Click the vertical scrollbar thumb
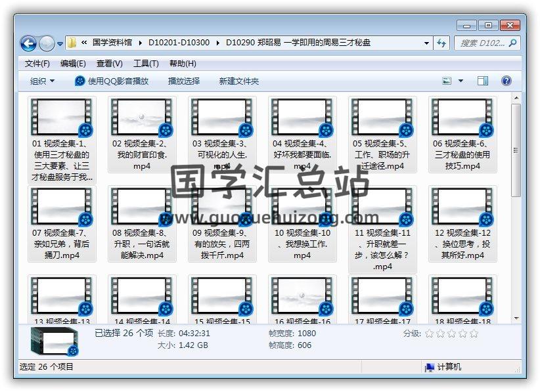This screenshot has width=540, height=392. click(x=516, y=150)
